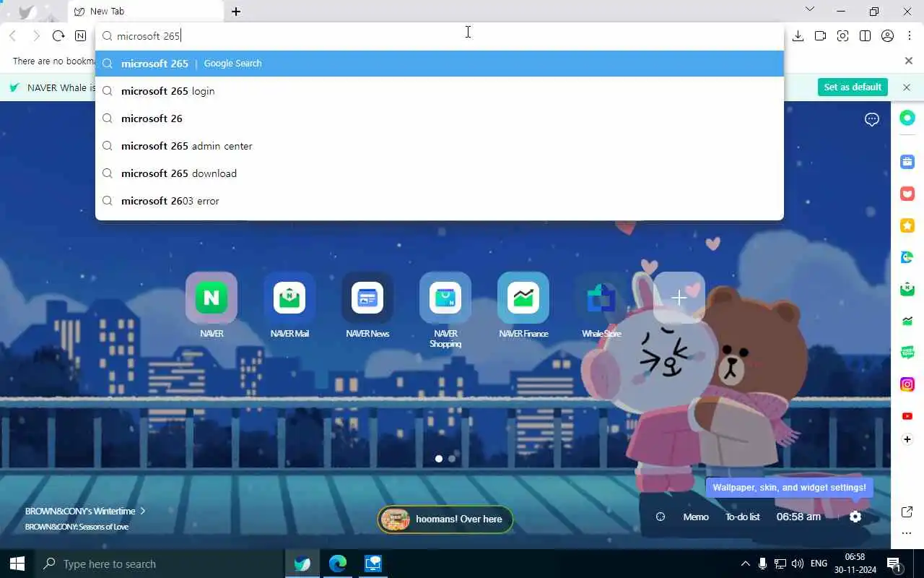Open Microsoft Edge from the taskbar
The width and height of the screenshot is (924, 578).
(x=338, y=564)
